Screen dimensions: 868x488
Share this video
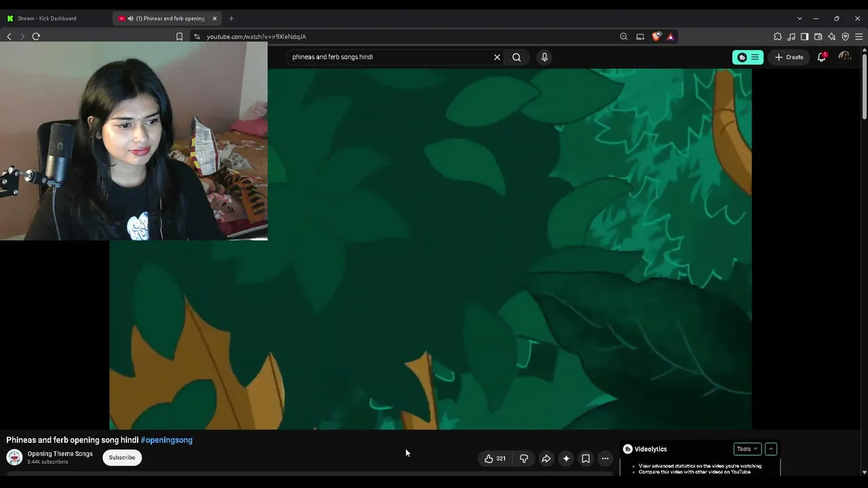pos(546,459)
